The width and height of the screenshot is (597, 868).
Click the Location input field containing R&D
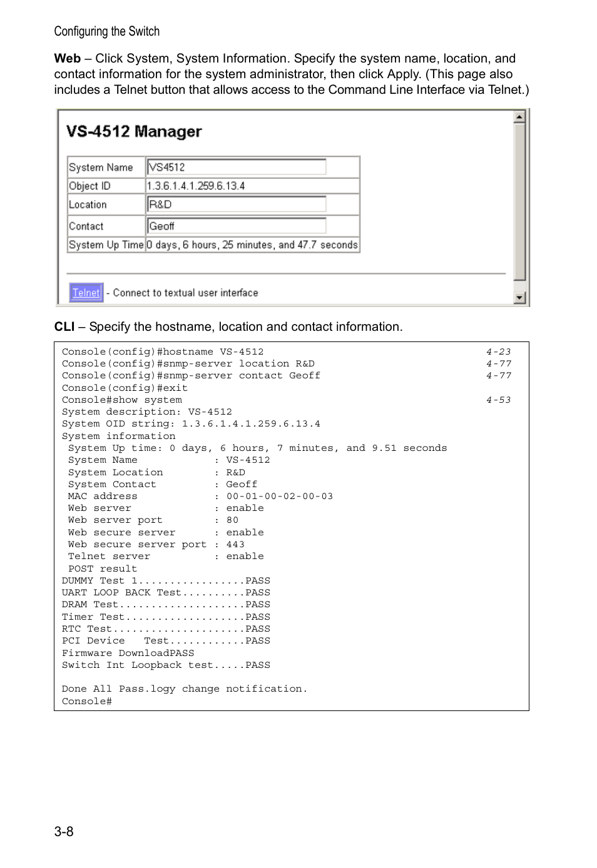pos(237,204)
